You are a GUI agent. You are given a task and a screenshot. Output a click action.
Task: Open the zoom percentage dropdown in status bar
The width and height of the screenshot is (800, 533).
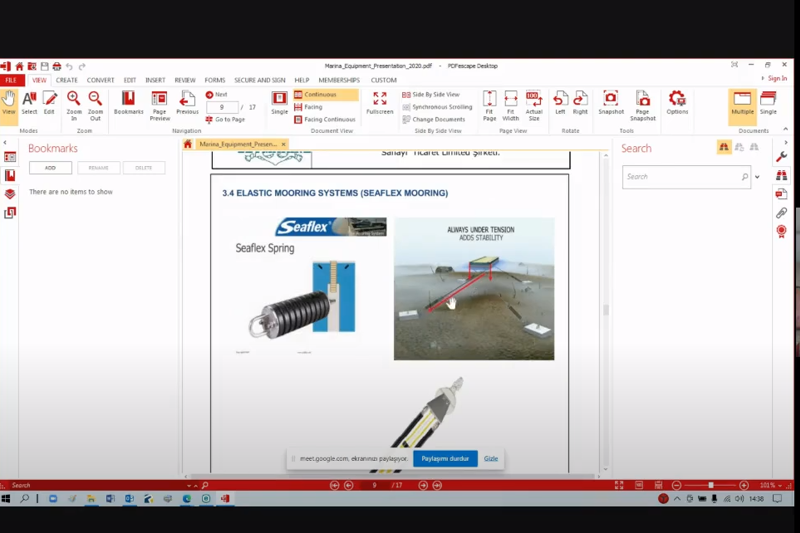[x=781, y=485]
